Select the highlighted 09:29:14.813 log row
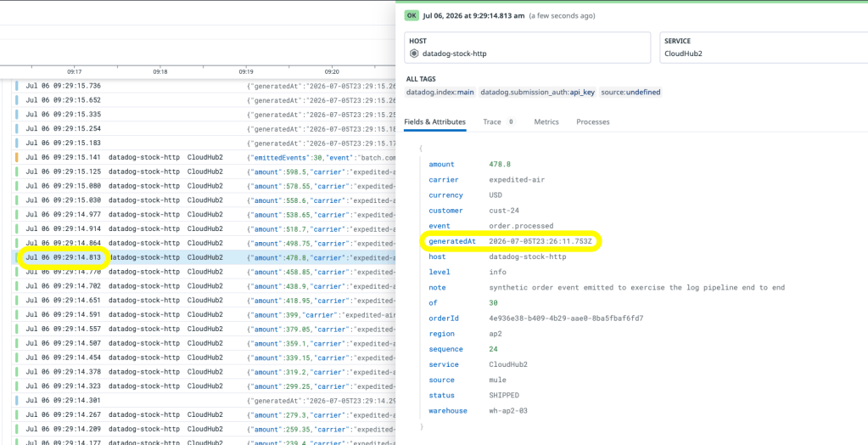 (204, 257)
